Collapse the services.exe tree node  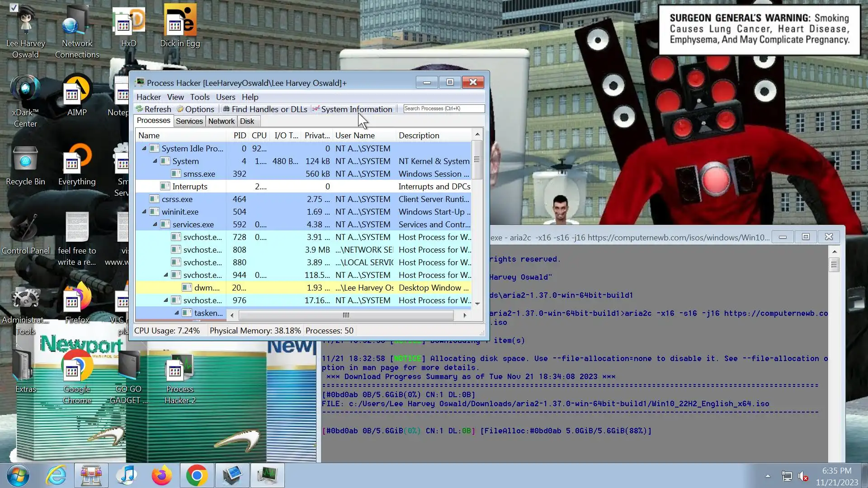pyautogui.click(x=155, y=224)
